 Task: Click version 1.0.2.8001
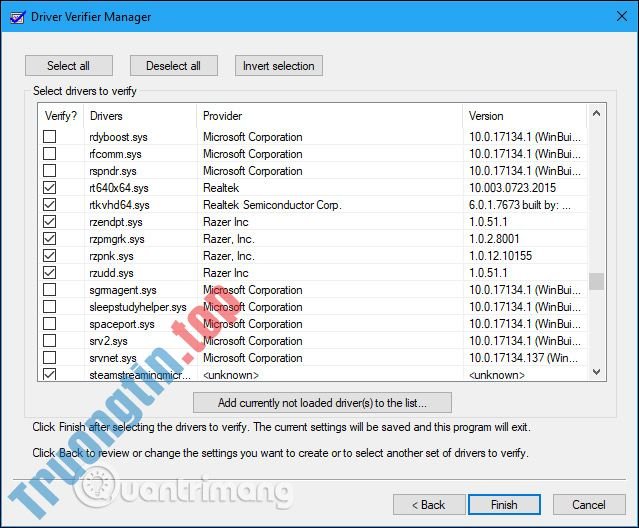coord(494,239)
